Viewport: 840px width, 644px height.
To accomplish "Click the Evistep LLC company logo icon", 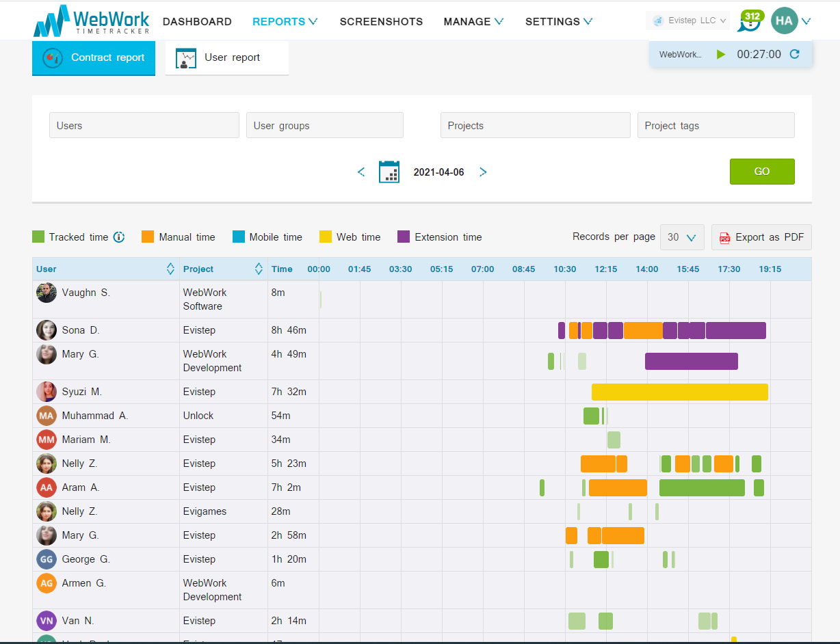I will (x=658, y=21).
